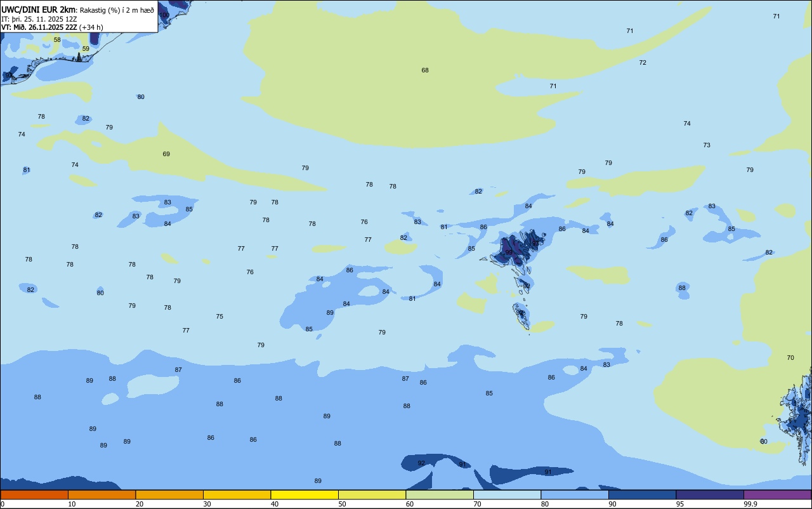Click the 'IT: þri. 25. 11. 2025 12Z' line
Image resolution: width=812 pixels, height=509 pixels.
[38, 19]
